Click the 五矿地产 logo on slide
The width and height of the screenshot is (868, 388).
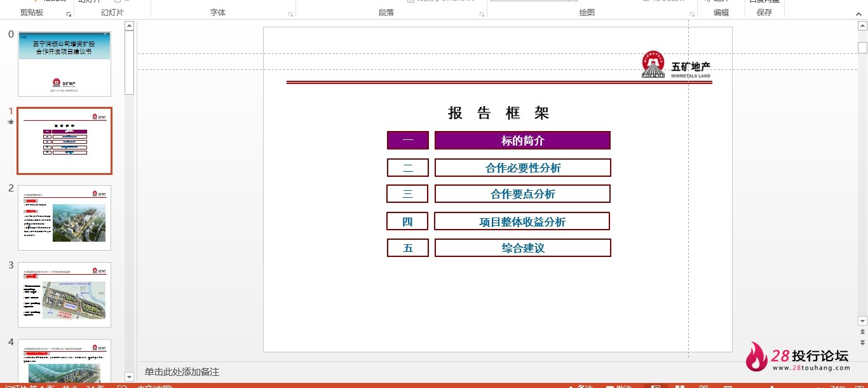pyautogui.click(x=676, y=65)
